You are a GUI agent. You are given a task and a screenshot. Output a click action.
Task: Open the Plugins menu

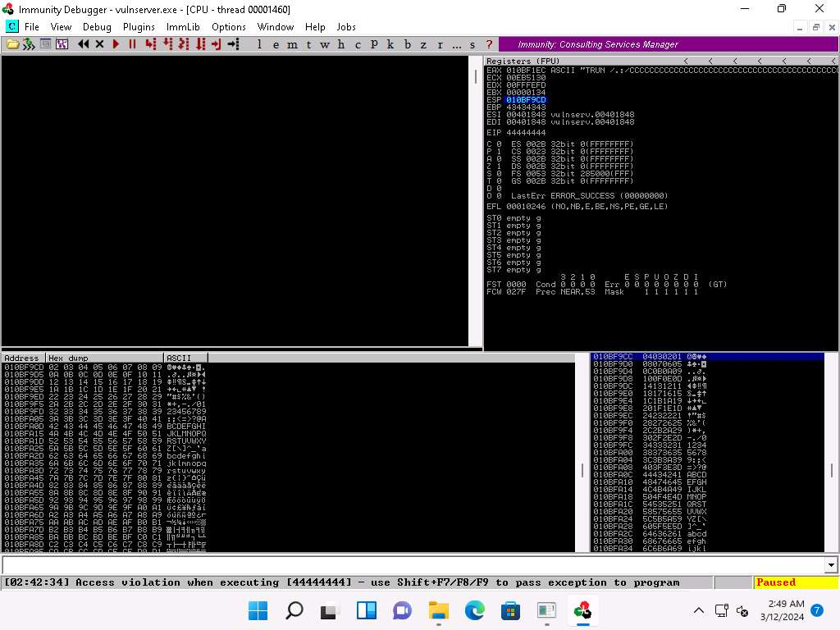coord(139,27)
